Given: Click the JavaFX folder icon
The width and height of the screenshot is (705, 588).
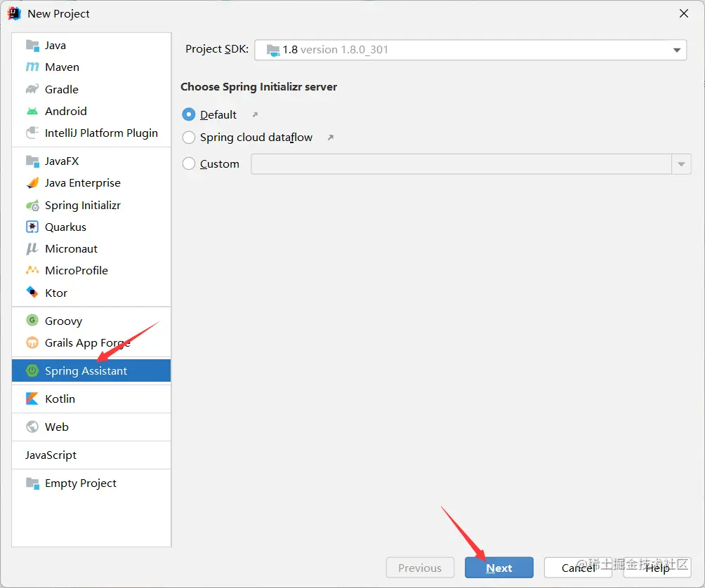Looking at the screenshot, I should pos(32,161).
